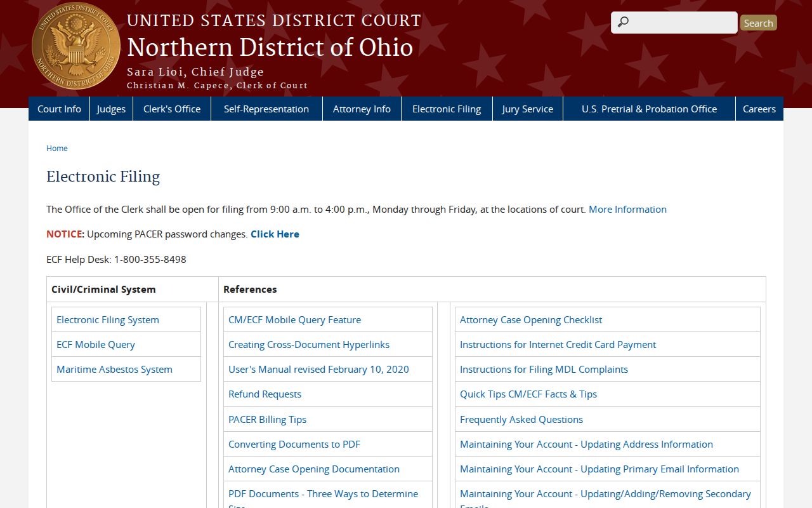Open Creating Cross-Document Hyperlinks link

coord(309,344)
